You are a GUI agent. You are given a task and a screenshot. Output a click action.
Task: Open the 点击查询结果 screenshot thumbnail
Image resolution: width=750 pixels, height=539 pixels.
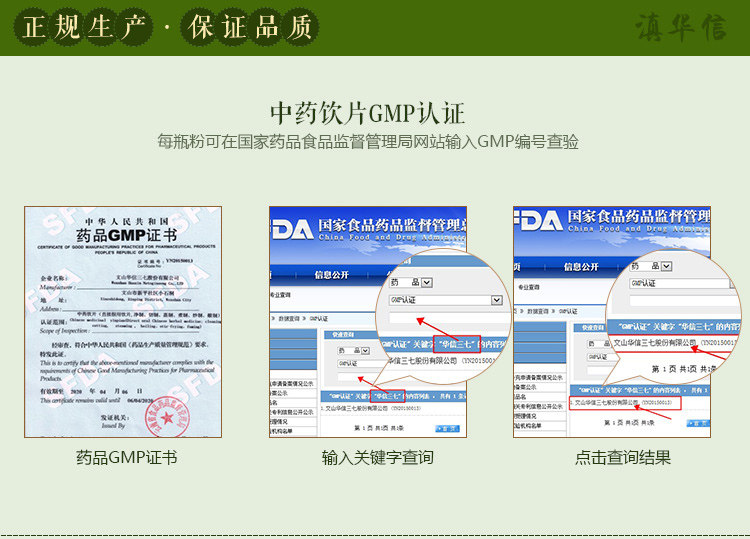[x=612, y=322]
